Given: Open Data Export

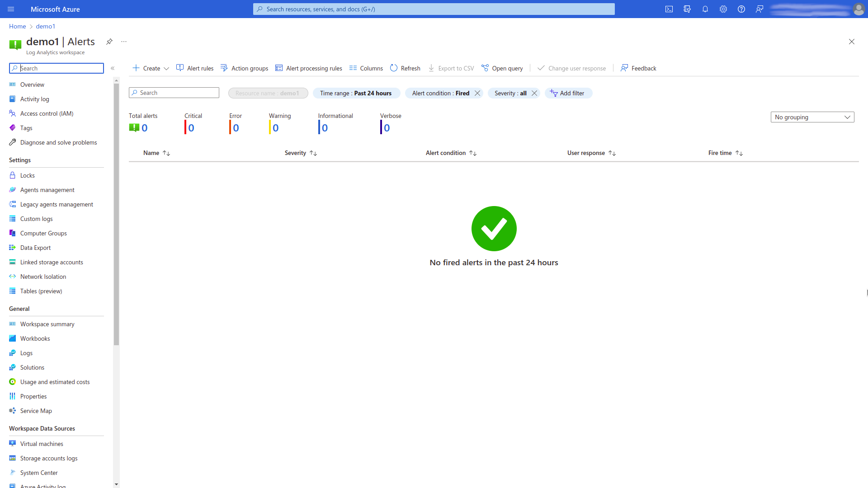Looking at the screenshot, I should tap(57, 248).
